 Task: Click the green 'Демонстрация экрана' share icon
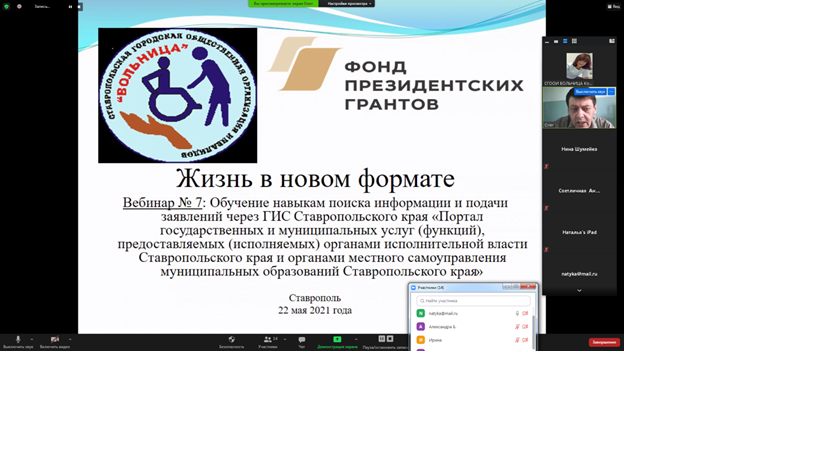337,340
